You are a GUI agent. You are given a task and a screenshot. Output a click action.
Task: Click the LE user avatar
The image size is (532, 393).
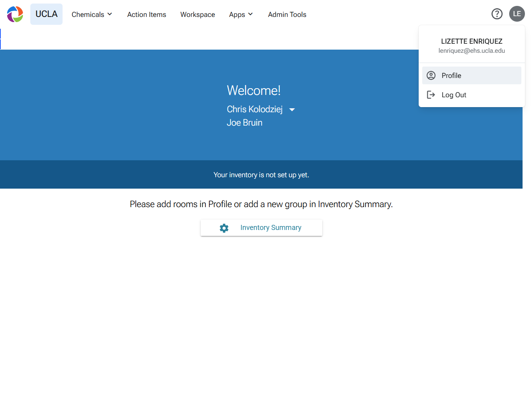[x=517, y=14]
